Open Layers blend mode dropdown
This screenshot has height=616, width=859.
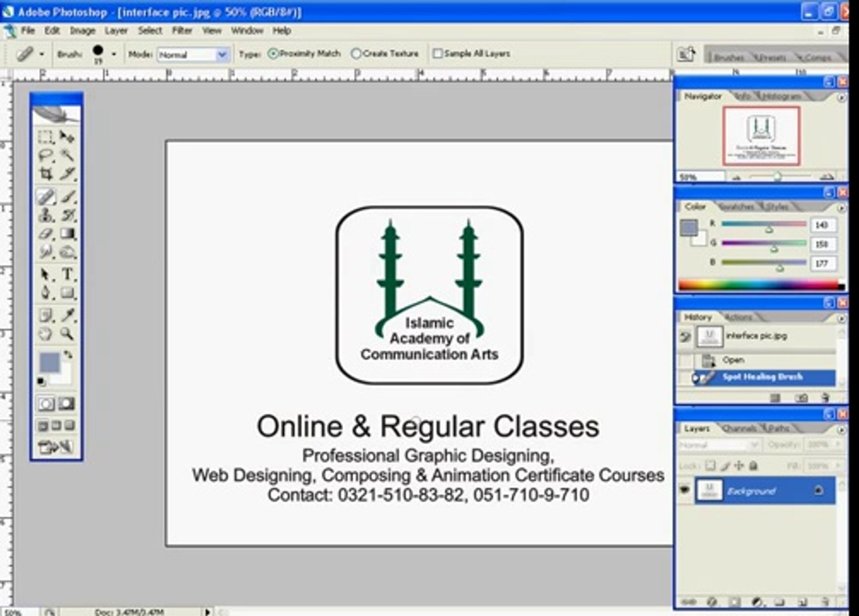click(x=719, y=444)
